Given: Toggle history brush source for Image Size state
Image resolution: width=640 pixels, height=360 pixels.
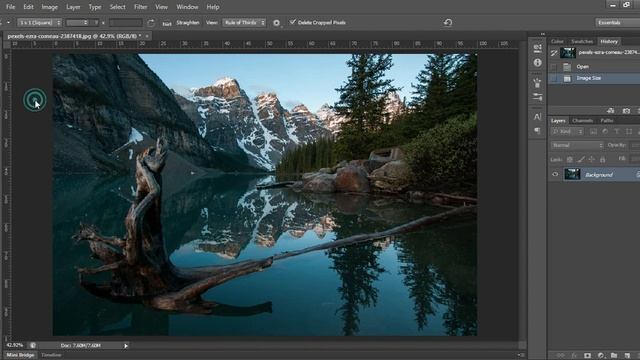Looking at the screenshot, I should tap(553, 78).
